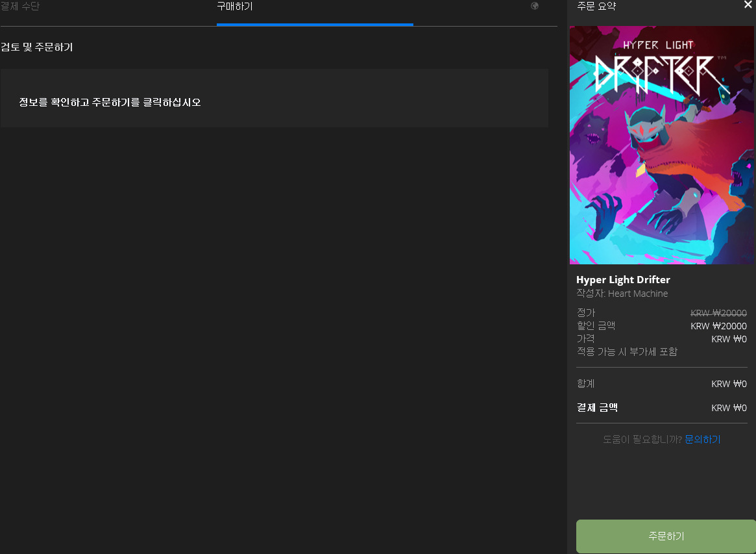756x554 pixels.
Task: Select the 구매하기 tab
Action: [234, 6]
